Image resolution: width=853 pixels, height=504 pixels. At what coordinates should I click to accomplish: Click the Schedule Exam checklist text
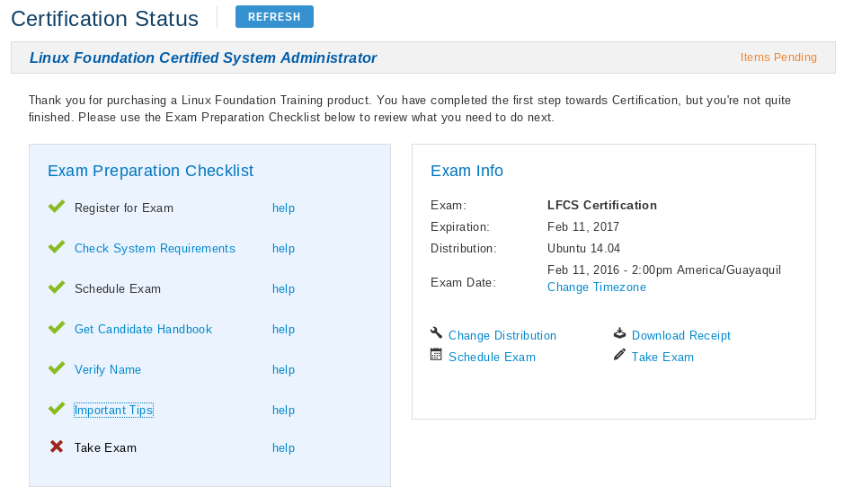tap(118, 288)
